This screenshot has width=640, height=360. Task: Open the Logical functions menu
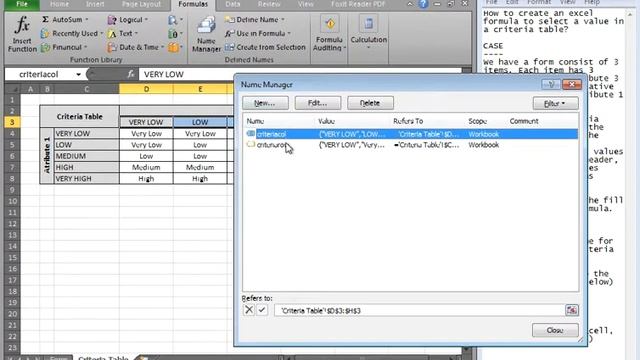pyautogui.click(x=128, y=20)
